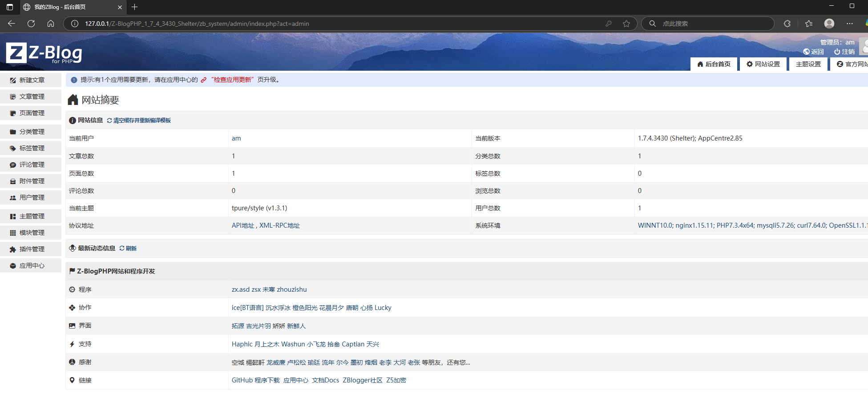Click tpure/style (v1.3.1) theme value
868x414 pixels.
coord(259,208)
